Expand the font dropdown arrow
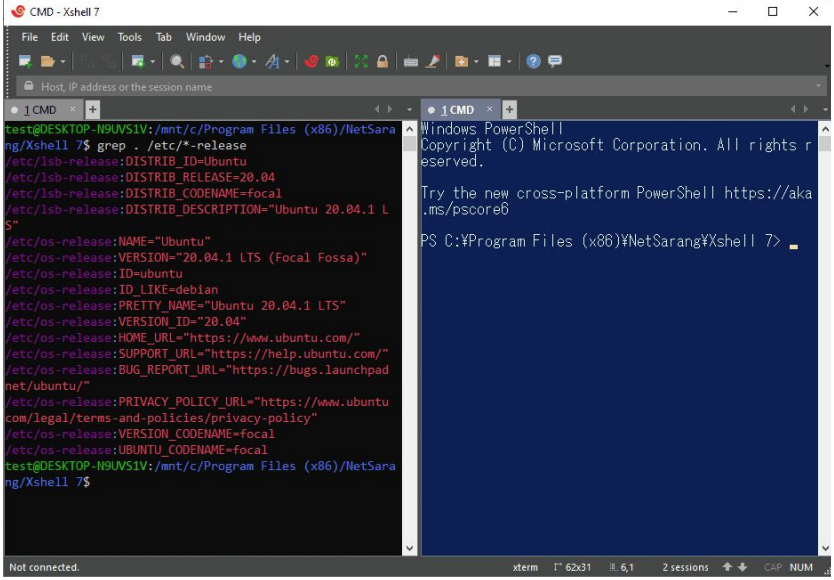The width and height of the screenshot is (834, 580). 287,62
